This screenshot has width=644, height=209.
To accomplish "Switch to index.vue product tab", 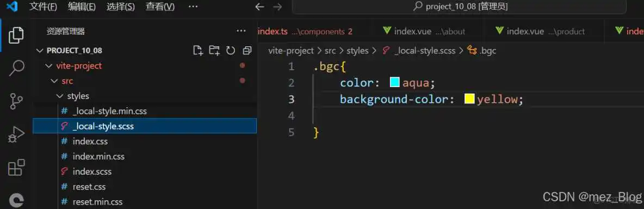I will [542, 32].
